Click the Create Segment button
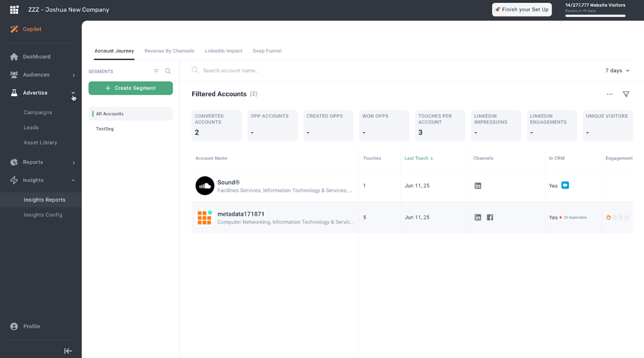The image size is (644, 358). pos(130,88)
